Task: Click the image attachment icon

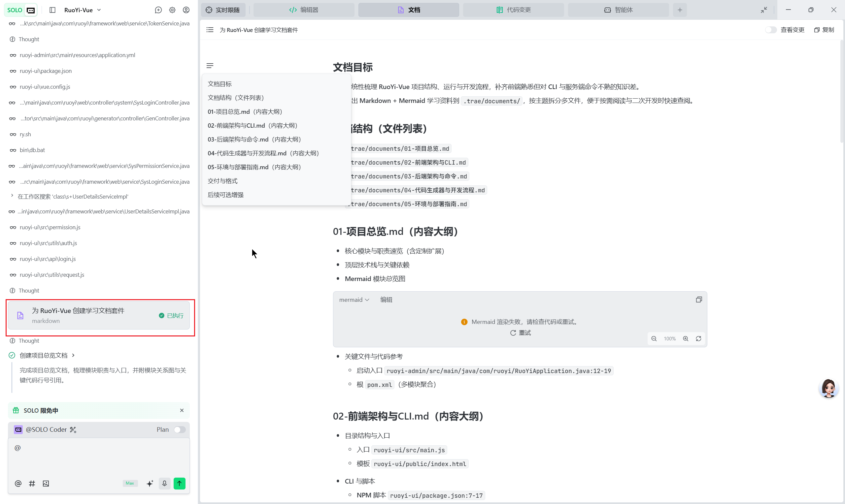Action: point(46,483)
